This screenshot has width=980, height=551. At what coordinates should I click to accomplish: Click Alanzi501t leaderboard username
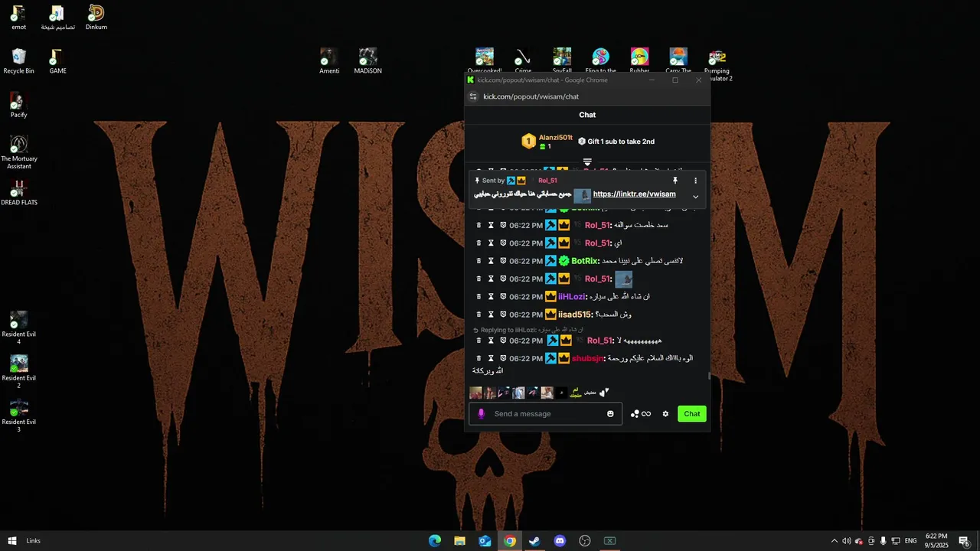(555, 138)
